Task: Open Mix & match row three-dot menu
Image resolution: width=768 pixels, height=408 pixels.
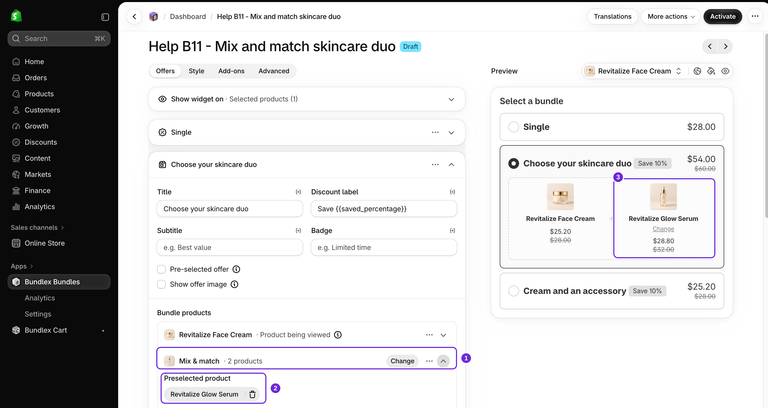Action: 429,361
